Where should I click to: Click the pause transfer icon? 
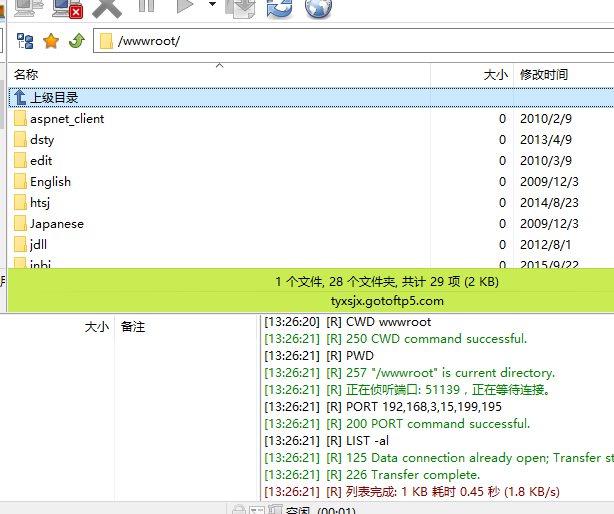pos(146,7)
